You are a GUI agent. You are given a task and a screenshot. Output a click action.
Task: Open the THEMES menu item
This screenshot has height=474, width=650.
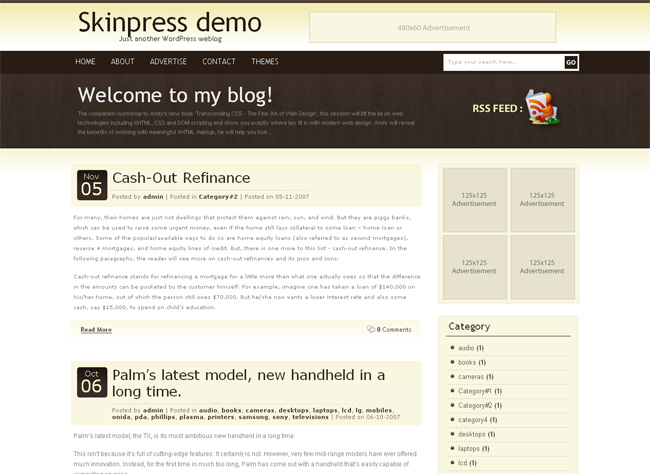(x=265, y=61)
